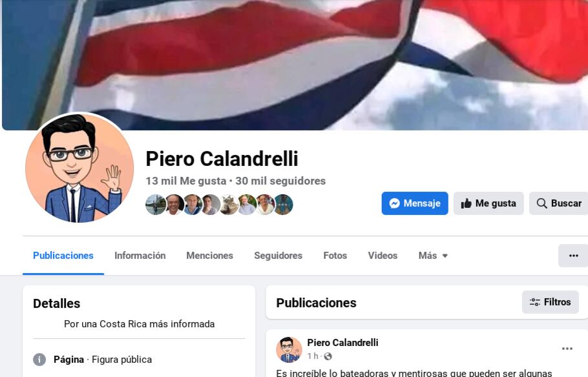The height and width of the screenshot is (377, 588).
Task: Click the thumbs-up Me gusta button
Action: (x=488, y=203)
